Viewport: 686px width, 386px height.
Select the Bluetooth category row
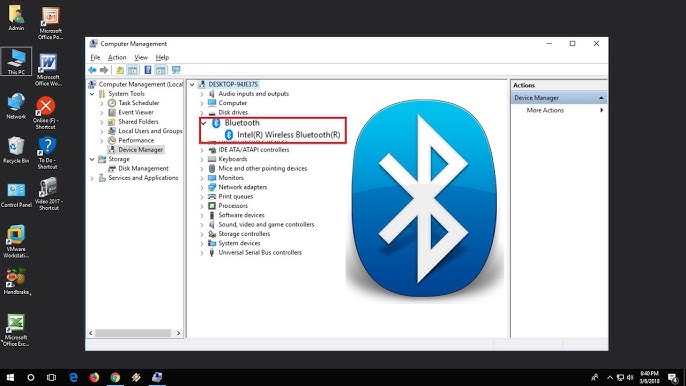pos(242,123)
